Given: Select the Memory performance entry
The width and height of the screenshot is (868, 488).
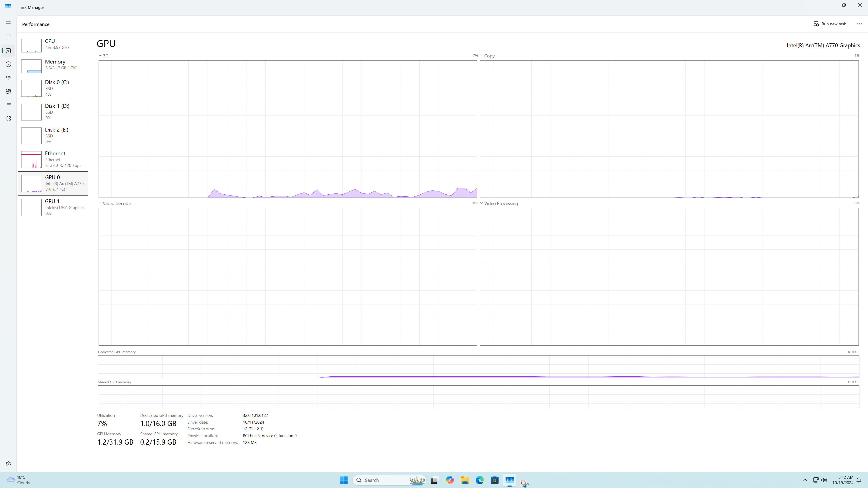Looking at the screenshot, I should tap(53, 66).
